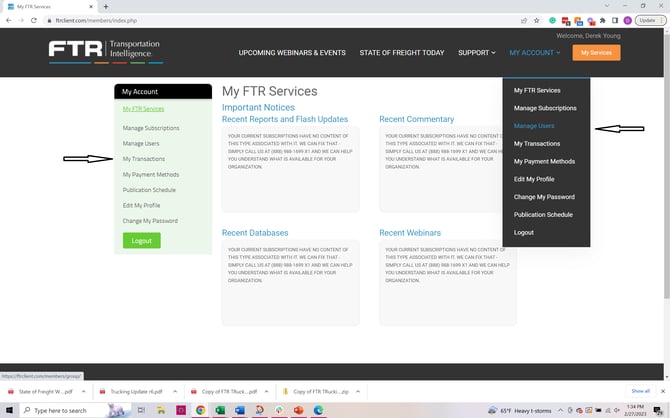Select Logout in dropdown menu
The image size is (670, 418).
click(523, 232)
